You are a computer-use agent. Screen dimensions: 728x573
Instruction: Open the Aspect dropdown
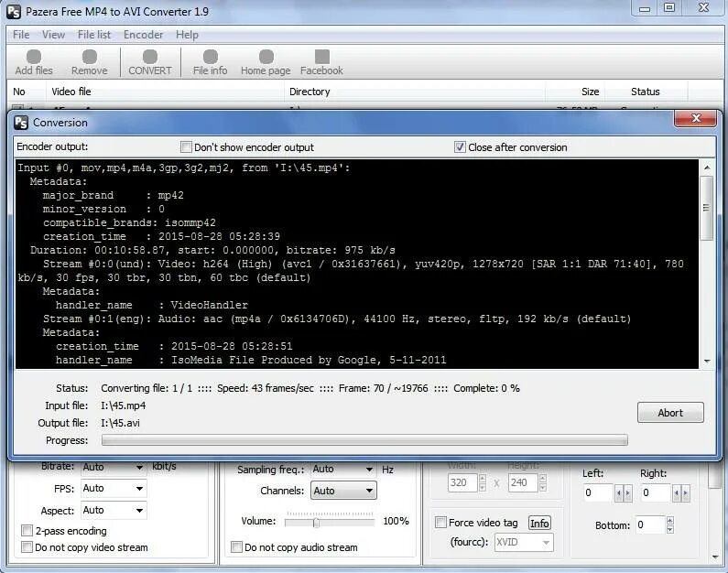pos(114,510)
